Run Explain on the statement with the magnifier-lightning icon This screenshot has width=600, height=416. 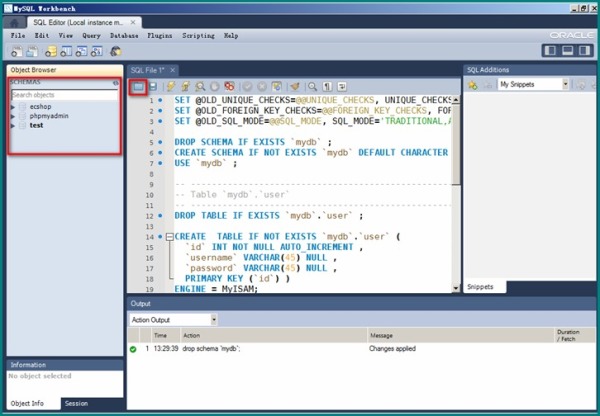(200, 87)
